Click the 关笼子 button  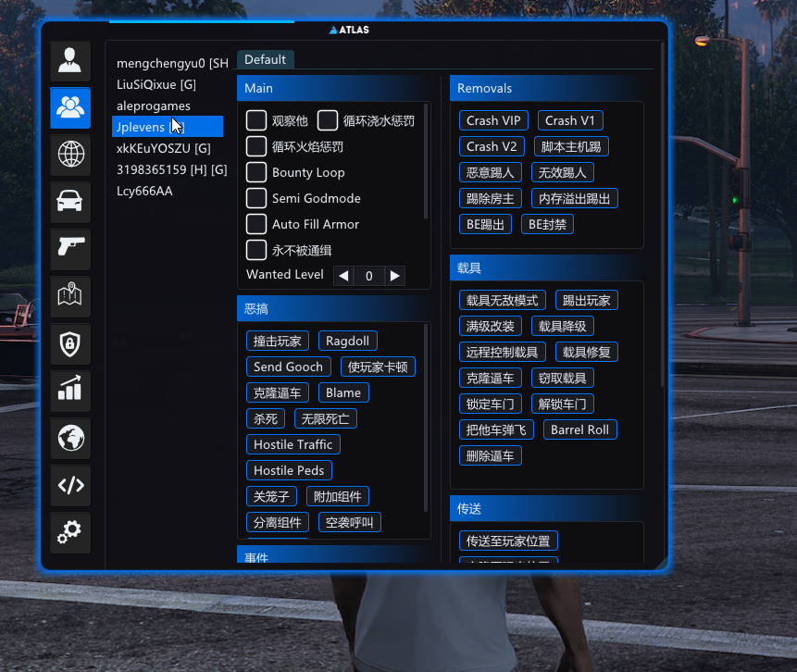point(271,496)
